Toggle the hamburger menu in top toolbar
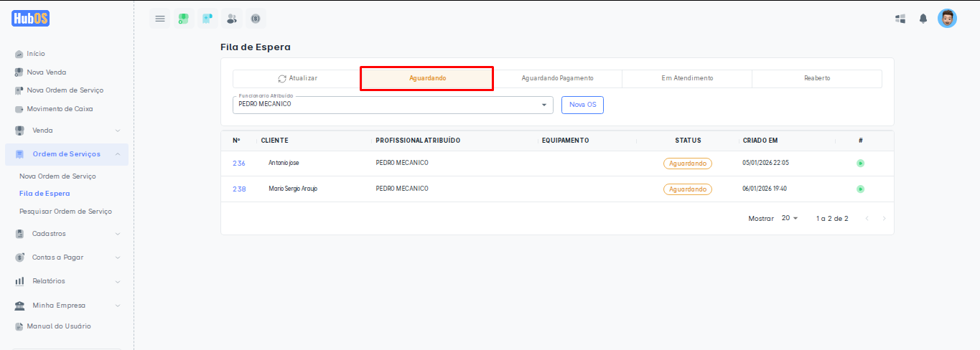Viewport: 980px width, 350px height. (160, 19)
